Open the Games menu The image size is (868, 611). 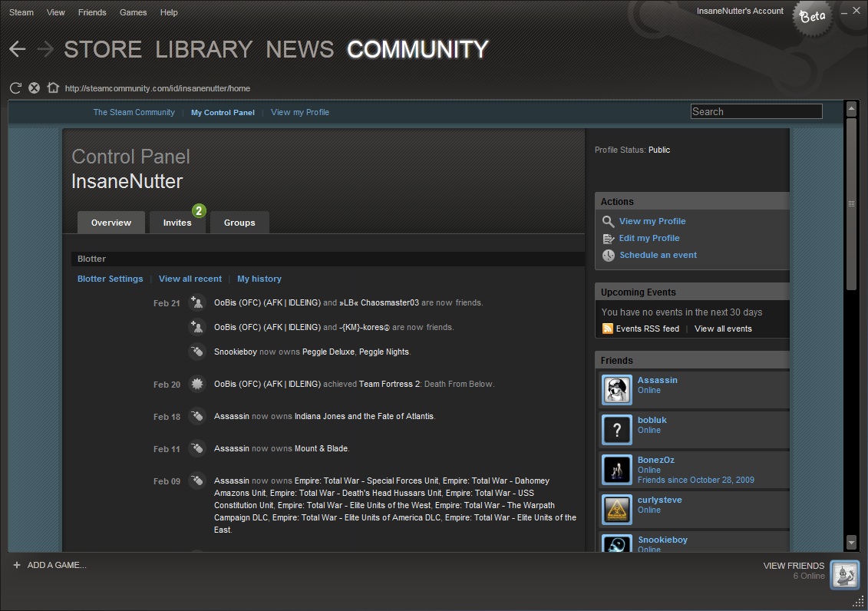pos(133,12)
